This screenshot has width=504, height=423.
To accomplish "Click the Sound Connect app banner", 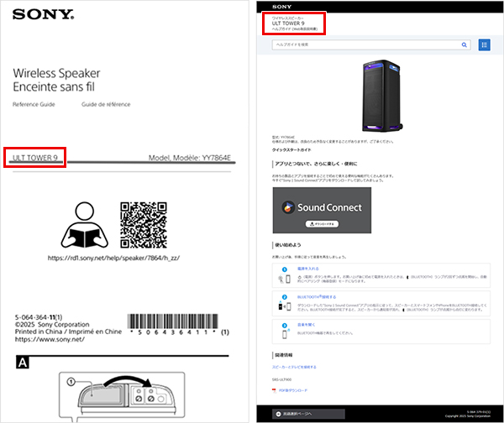I will (322, 211).
